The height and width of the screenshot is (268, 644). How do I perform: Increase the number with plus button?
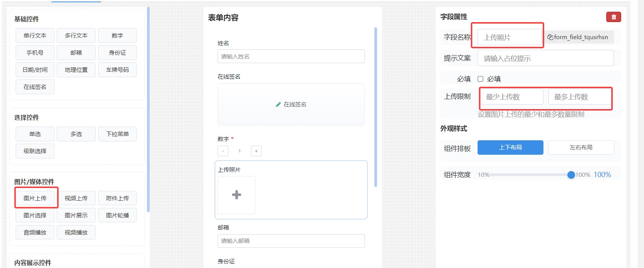[256, 151]
